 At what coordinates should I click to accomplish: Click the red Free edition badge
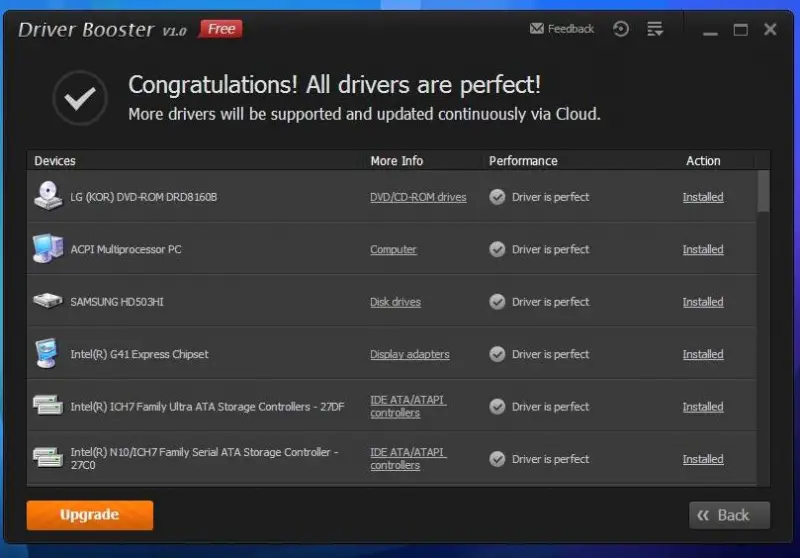[221, 29]
